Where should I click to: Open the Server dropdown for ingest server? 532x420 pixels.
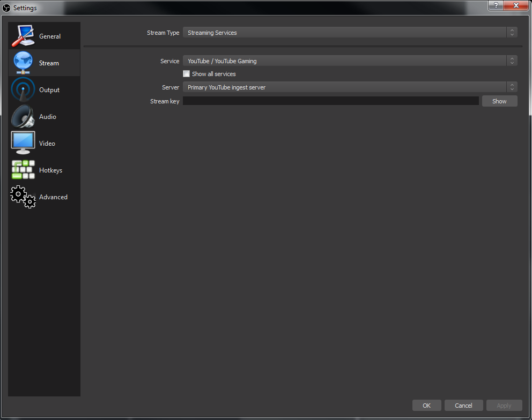350,87
